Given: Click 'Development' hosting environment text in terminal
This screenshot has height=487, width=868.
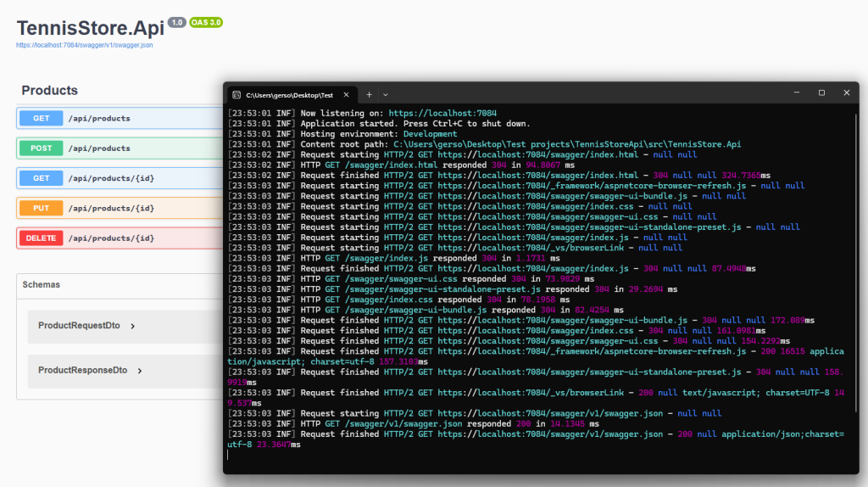Looking at the screenshot, I should click(430, 134).
